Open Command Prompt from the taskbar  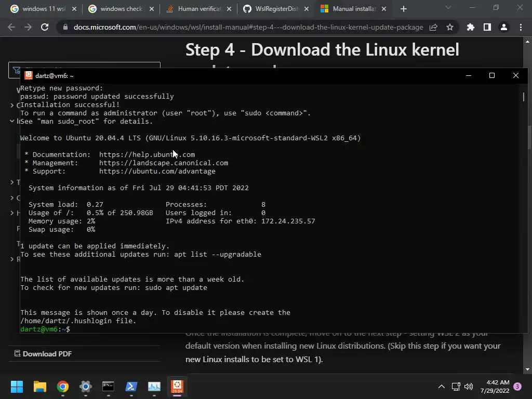point(108,387)
